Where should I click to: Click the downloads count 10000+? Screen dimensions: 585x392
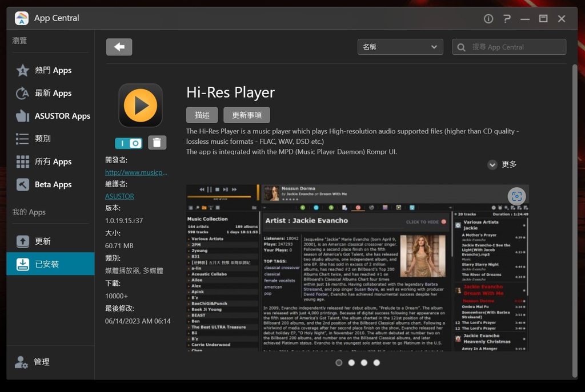click(117, 296)
